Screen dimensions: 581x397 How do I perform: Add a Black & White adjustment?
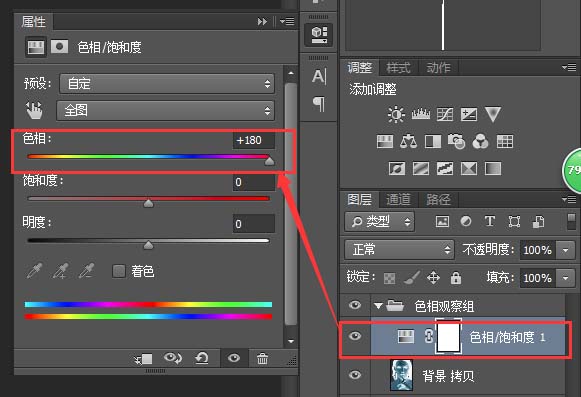[432, 141]
